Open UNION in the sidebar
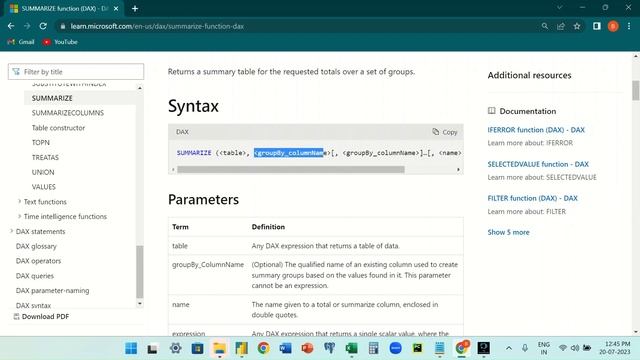Viewport: 640px width, 360px height. point(43,172)
